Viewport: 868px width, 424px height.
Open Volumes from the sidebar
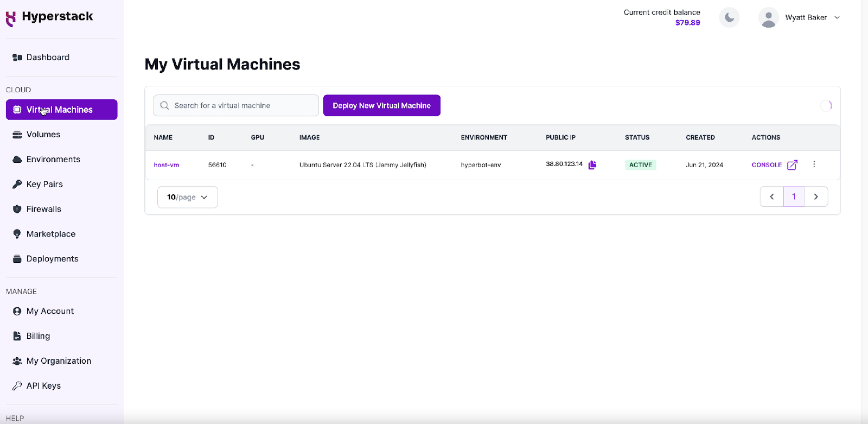pos(61,135)
